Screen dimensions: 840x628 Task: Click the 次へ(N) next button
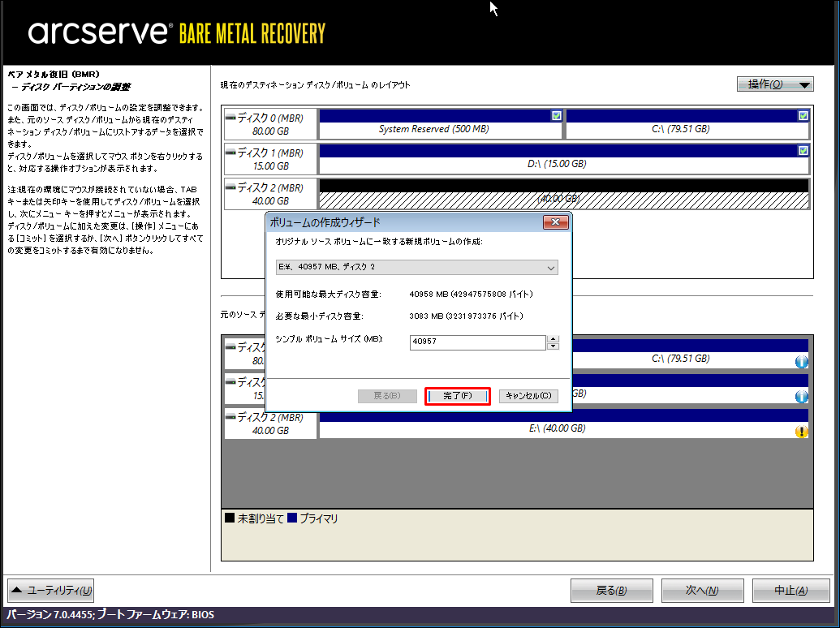(702, 591)
